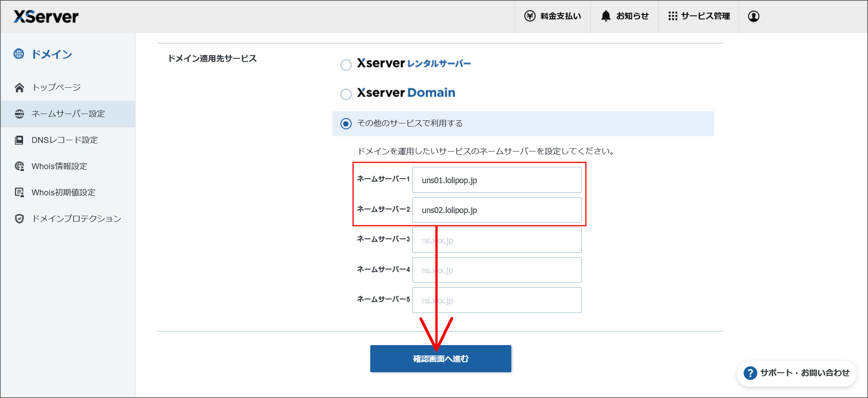Open 料金支払い in the header

[x=552, y=16]
